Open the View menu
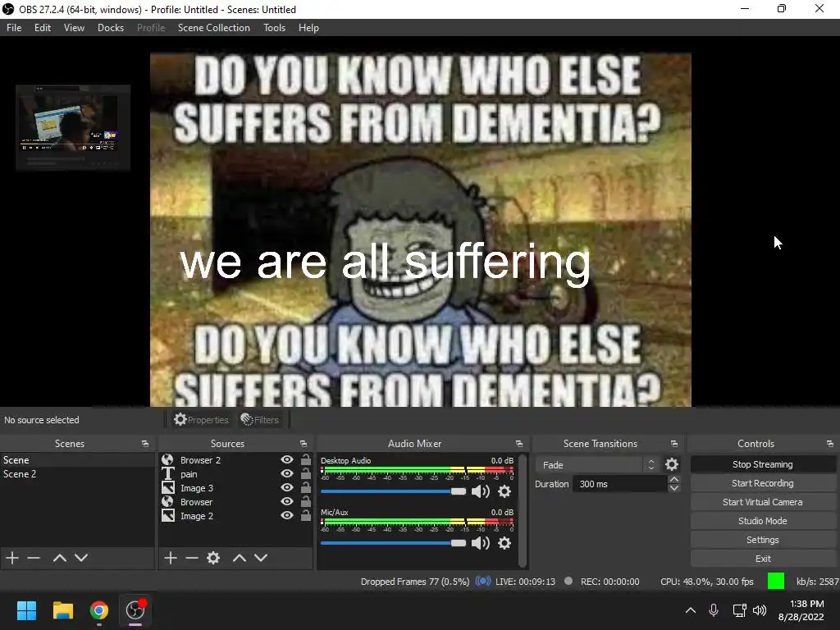This screenshot has height=630, width=840. pos(74,28)
